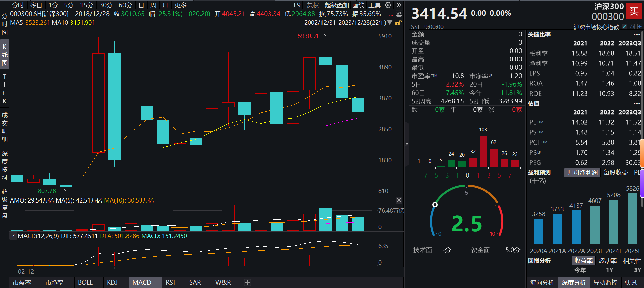Select the 相关性 toggle
This screenshot has height=288, width=644.
click(x=632, y=261)
